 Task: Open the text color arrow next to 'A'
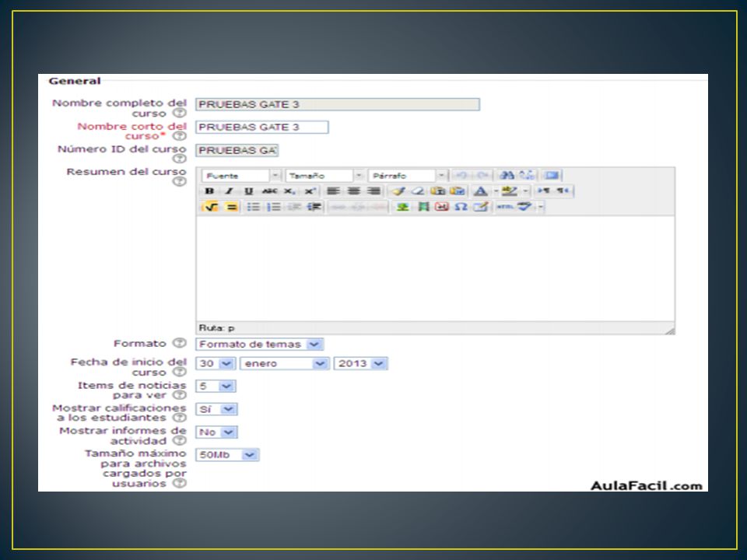click(496, 191)
